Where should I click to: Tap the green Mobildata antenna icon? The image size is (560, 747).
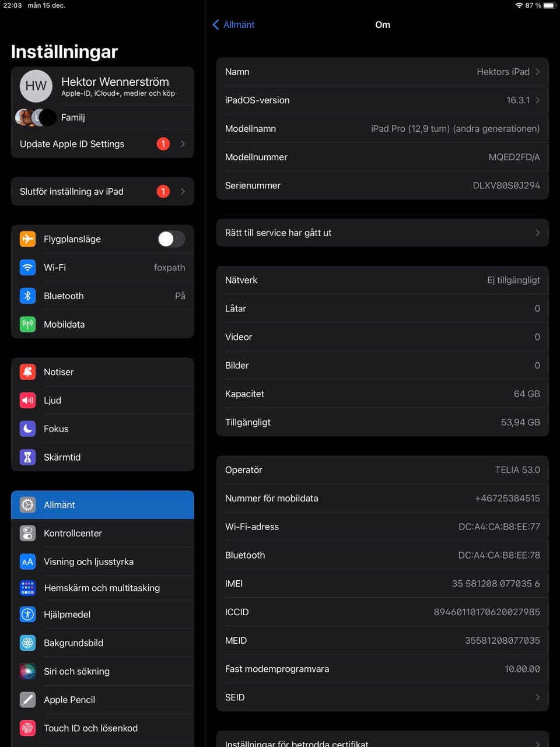point(27,325)
